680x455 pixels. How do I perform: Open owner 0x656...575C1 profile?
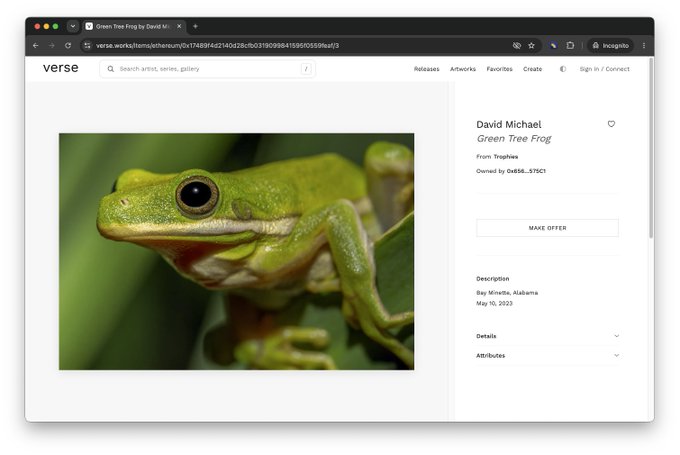526,171
